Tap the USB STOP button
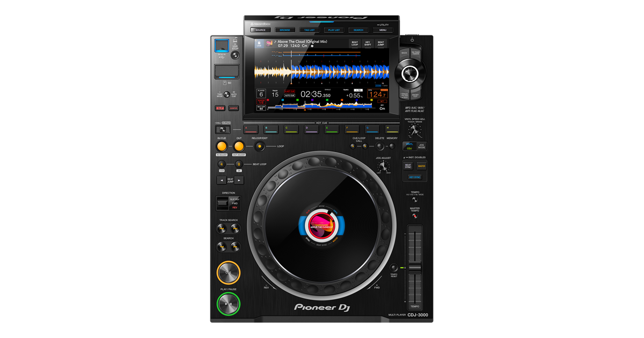Screen dimensions: 644x338 pos(235,55)
